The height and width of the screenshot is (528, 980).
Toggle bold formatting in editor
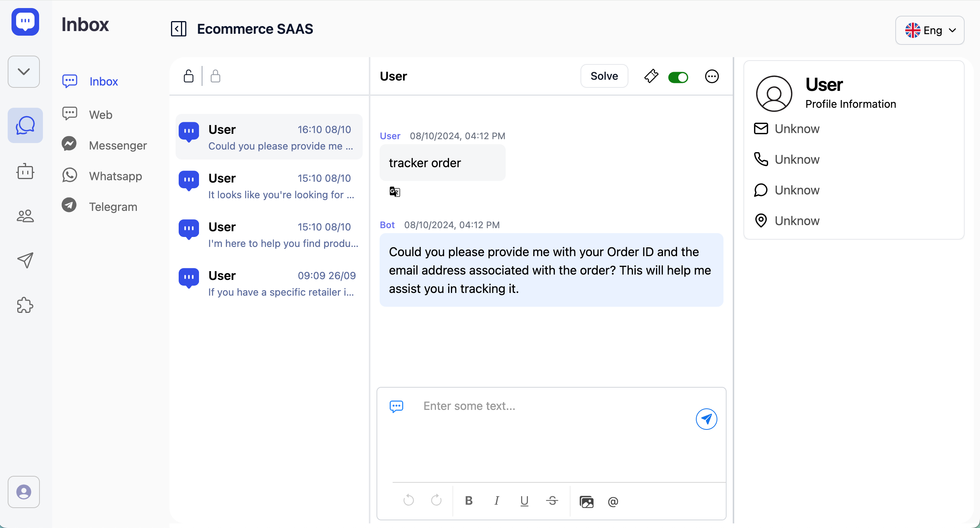pyautogui.click(x=469, y=501)
